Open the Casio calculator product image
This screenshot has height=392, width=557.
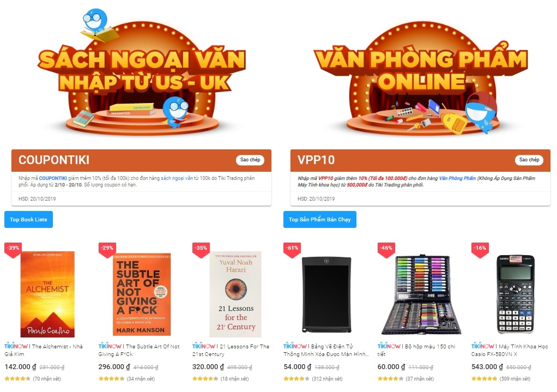tap(516, 294)
